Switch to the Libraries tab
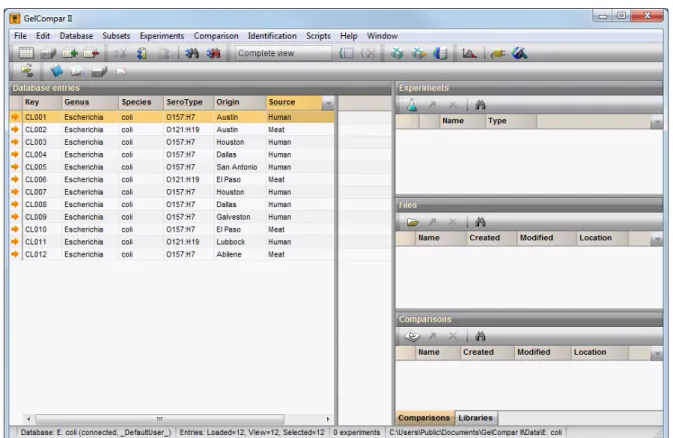The height and width of the screenshot is (438, 673). coord(475,418)
